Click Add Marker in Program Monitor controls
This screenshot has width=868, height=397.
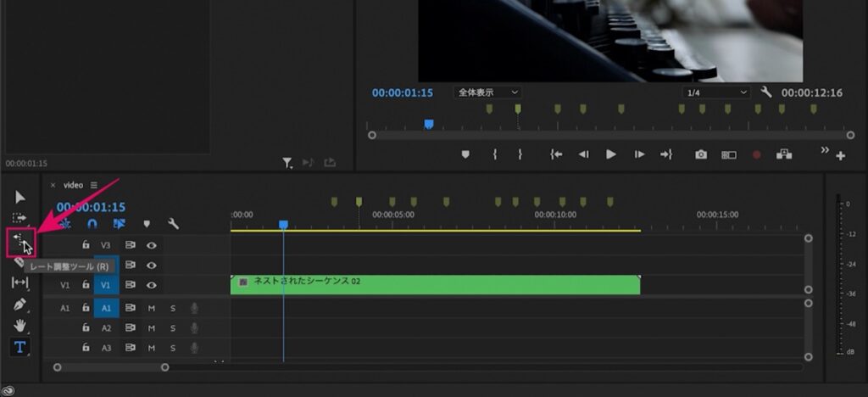(x=465, y=155)
